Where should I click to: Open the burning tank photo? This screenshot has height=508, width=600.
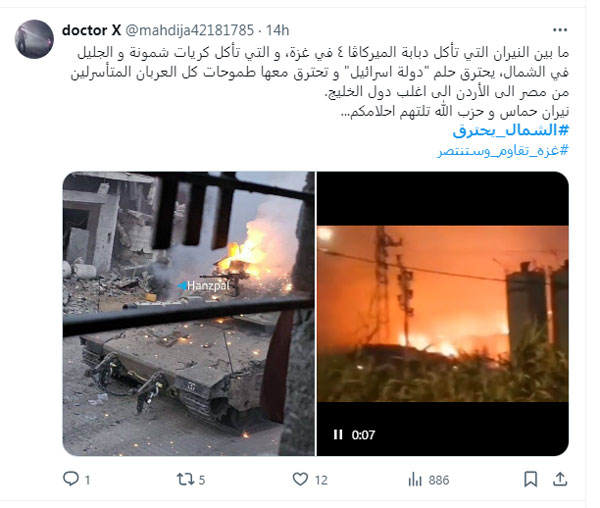(x=189, y=313)
